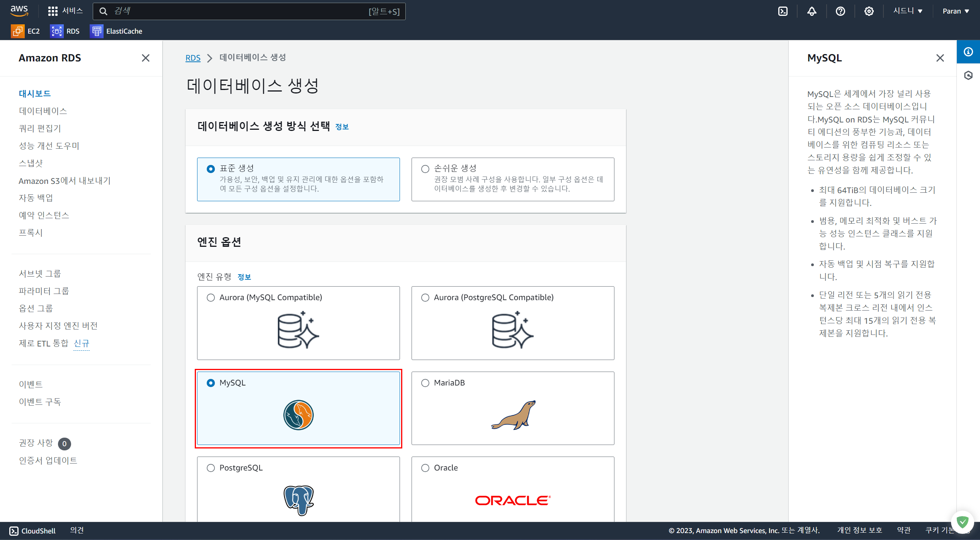Open 인증서 업데이트 in the sidebar

48,460
